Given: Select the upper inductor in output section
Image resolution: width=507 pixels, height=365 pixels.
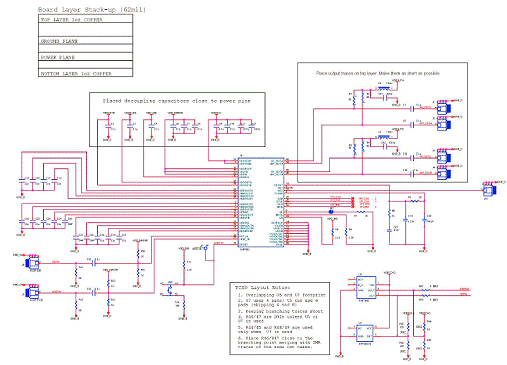Looking at the screenshot, I should (x=384, y=88).
